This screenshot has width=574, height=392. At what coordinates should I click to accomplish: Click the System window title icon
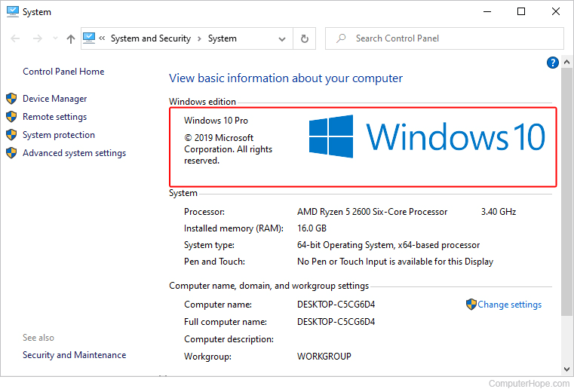tap(13, 11)
